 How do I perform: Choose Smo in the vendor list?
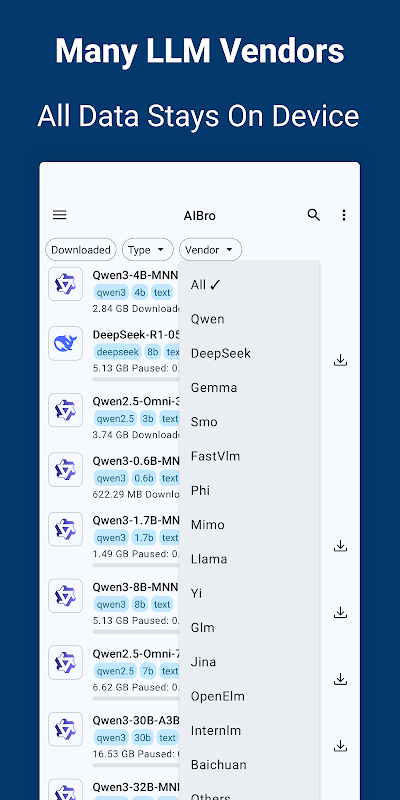click(x=249, y=422)
